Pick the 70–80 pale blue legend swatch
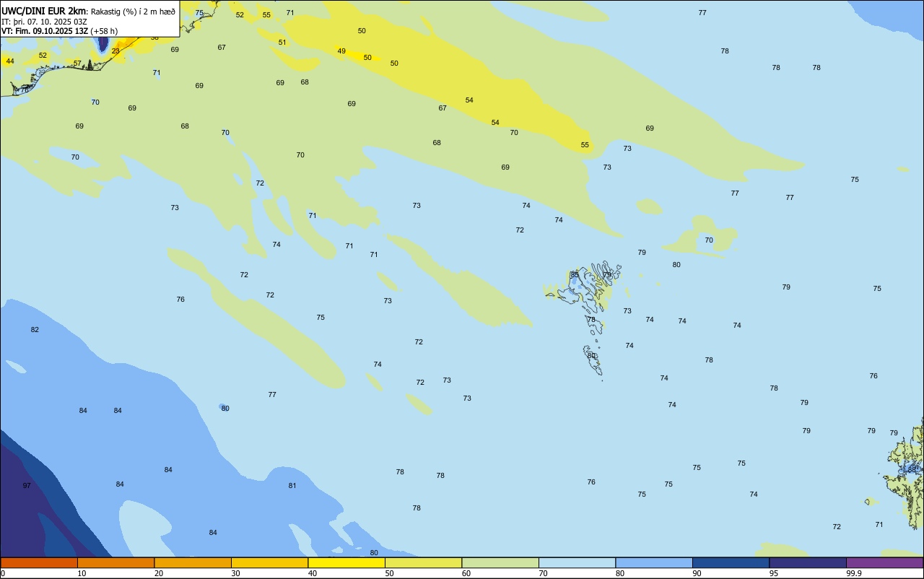 tap(577, 562)
